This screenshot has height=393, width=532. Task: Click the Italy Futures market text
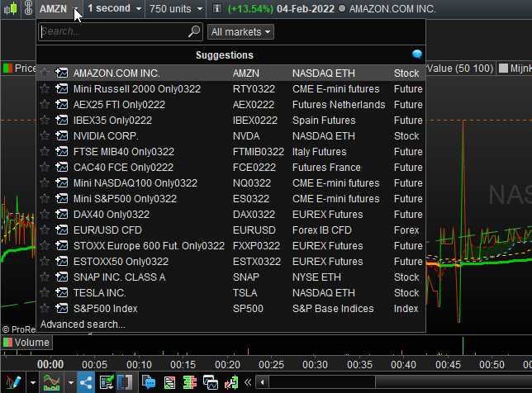pyautogui.click(x=319, y=152)
